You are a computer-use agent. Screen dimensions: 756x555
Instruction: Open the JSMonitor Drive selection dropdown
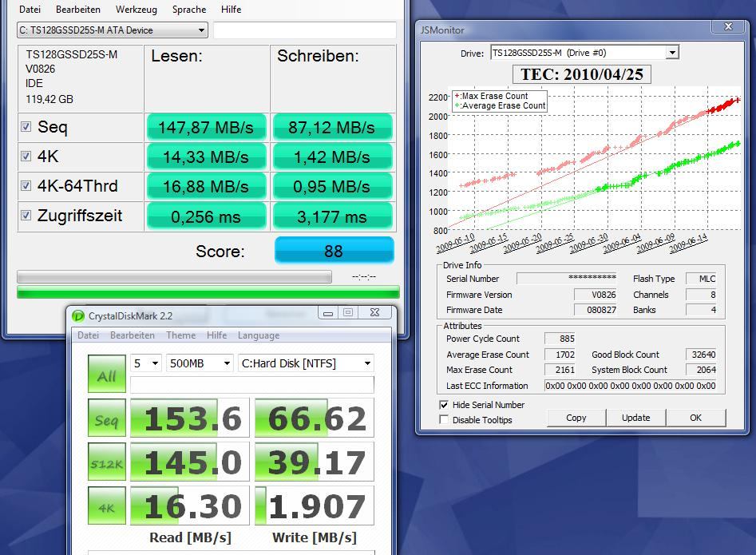point(584,53)
